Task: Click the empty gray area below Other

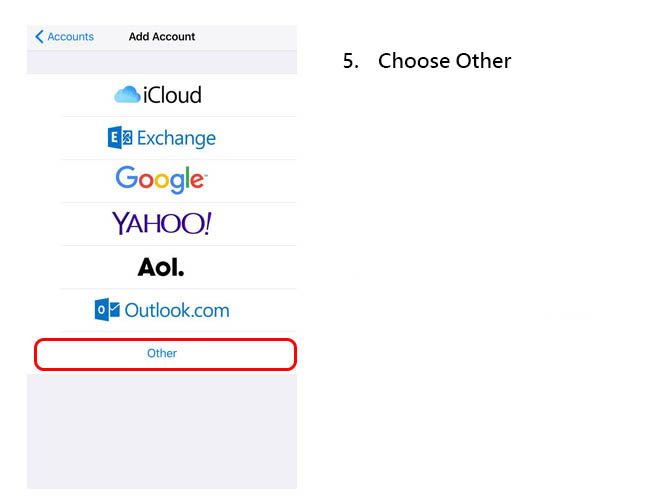Action: [x=162, y=431]
